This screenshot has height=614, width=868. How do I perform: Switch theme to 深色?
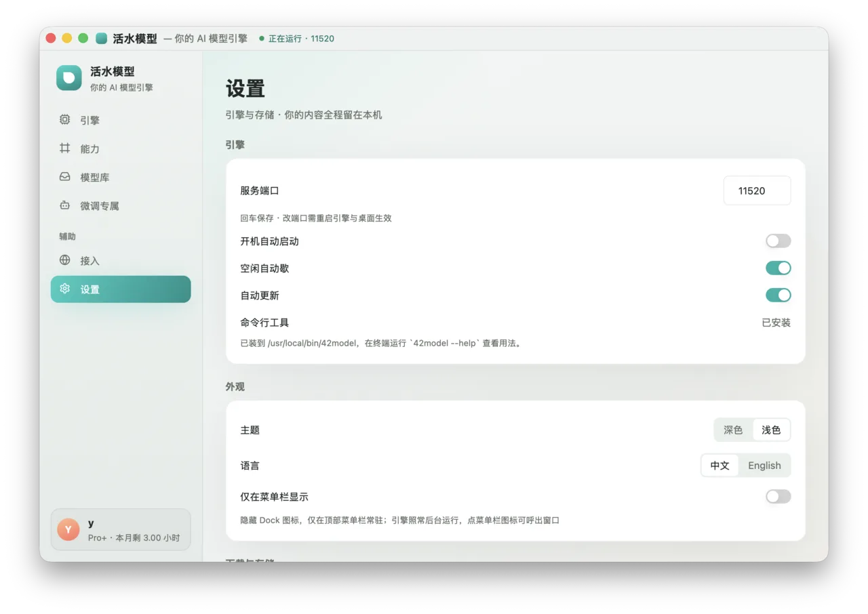pos(733,430)
